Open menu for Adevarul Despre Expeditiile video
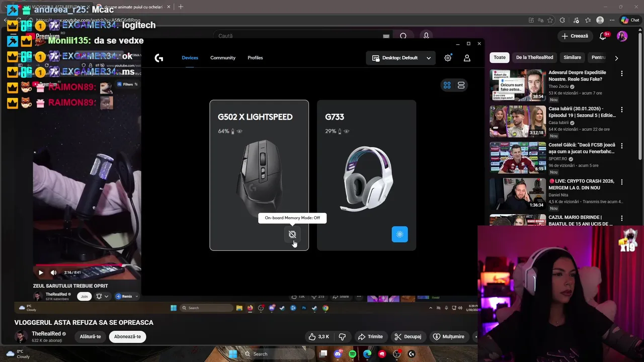Viewport: 644px width, 362px height. [622, 73]
